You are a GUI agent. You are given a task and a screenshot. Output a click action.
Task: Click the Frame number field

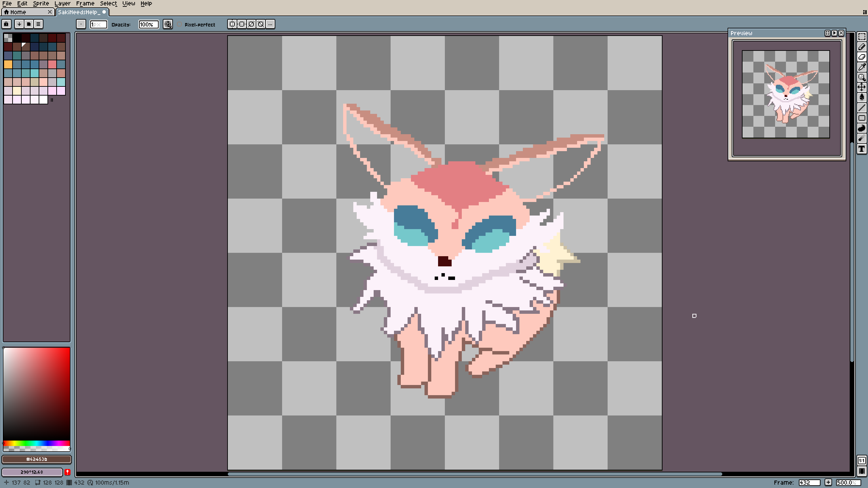click(810, 482)
